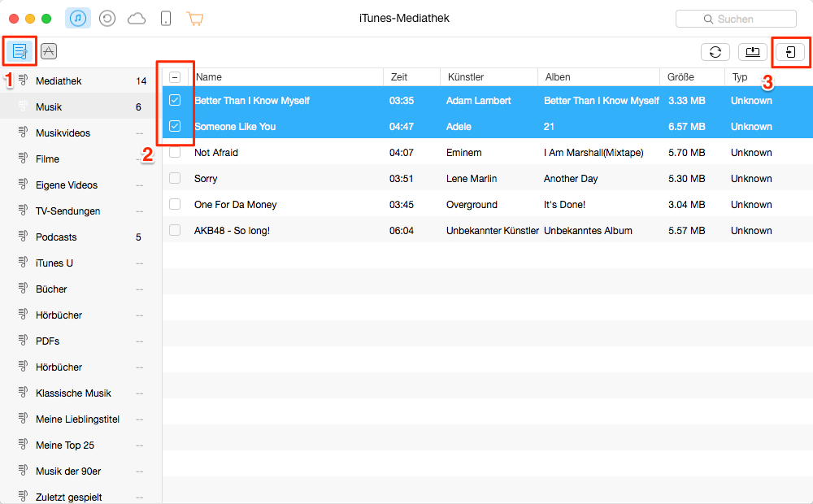Click the PDFs playlist note icon
This screenshot has width=813, height=504.
click(23, 340)
